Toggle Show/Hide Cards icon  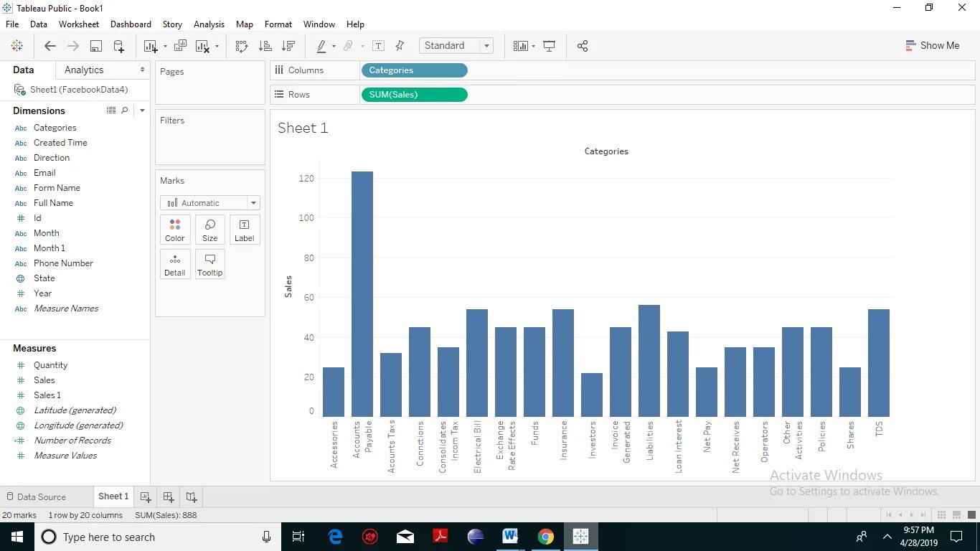pos(521,46)
